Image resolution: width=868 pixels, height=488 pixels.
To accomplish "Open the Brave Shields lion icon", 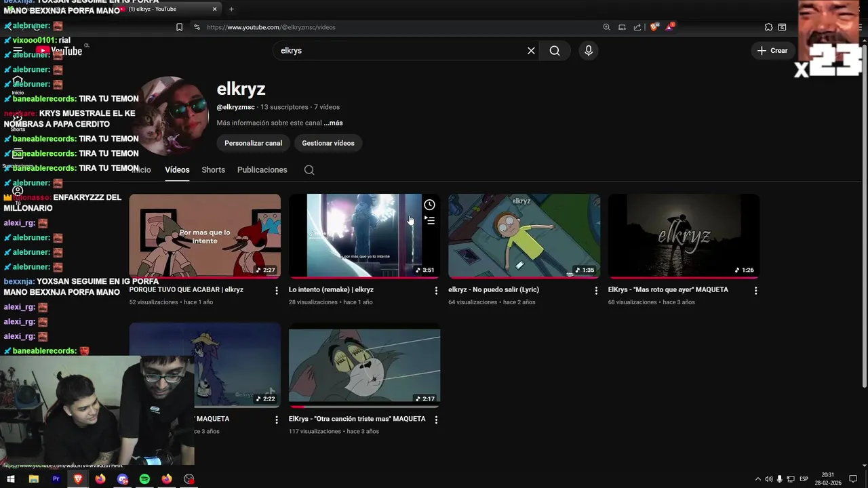I will point(654,27).
